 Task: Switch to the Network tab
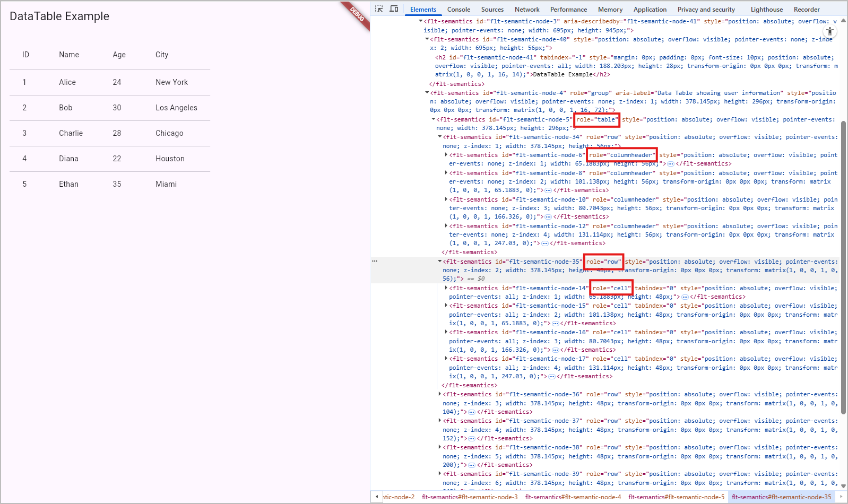[527, 10]
